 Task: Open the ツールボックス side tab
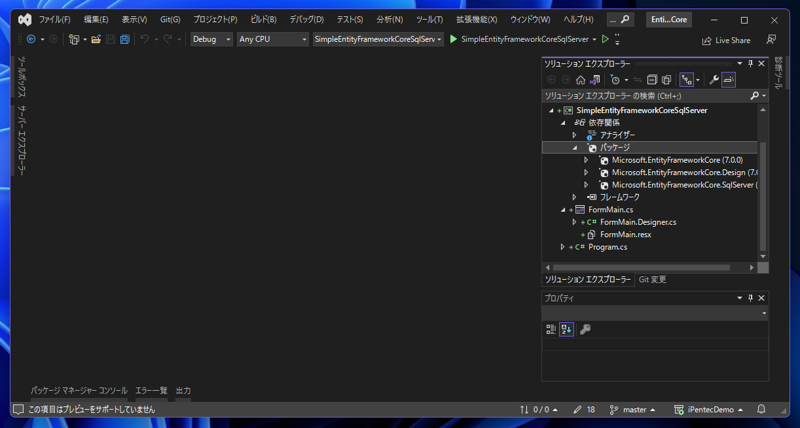(x=21, y=77)
